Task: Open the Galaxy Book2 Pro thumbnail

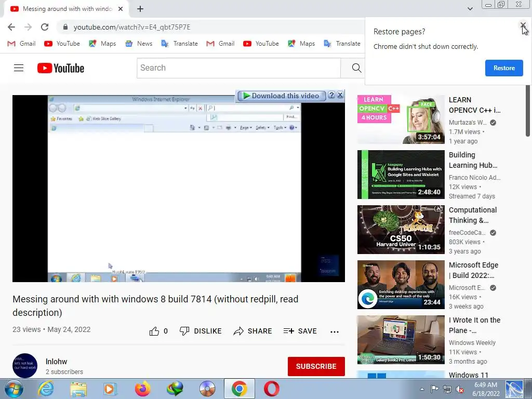Action: coord(401,340)
